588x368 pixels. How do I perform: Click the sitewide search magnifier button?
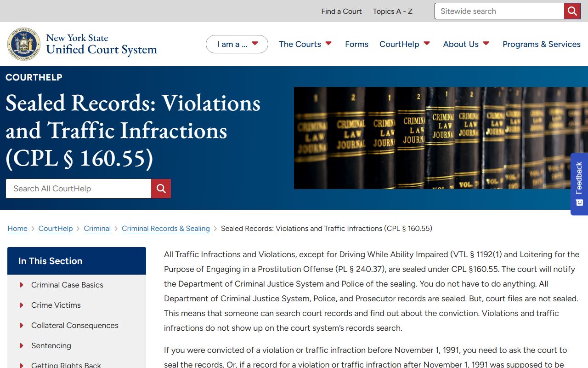[572, 11]
